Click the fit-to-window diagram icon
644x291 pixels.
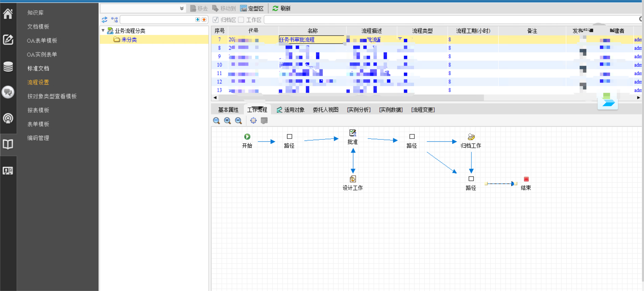(x=253, y=121)
